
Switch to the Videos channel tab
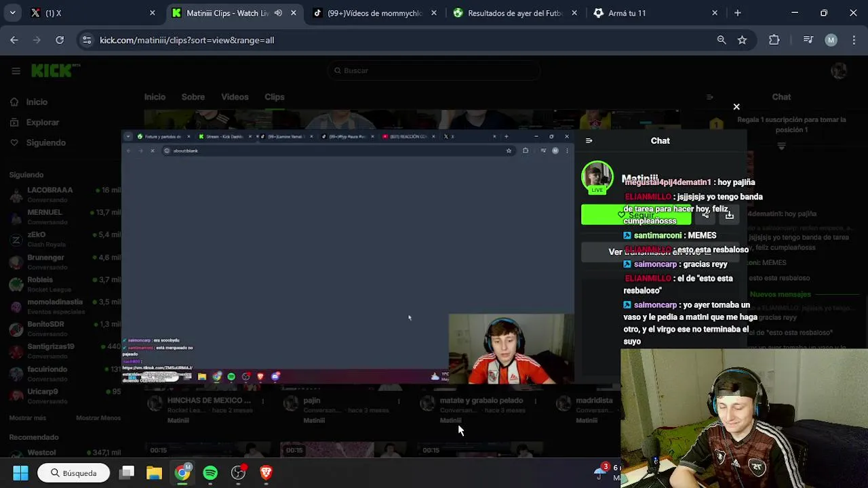235,97
